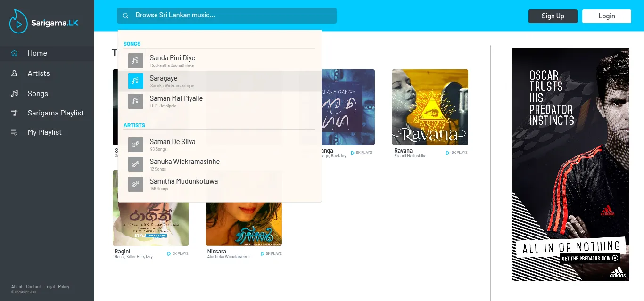644x301 pixels.
Task: Open the Contact footer link
Action: pos(33,287)
